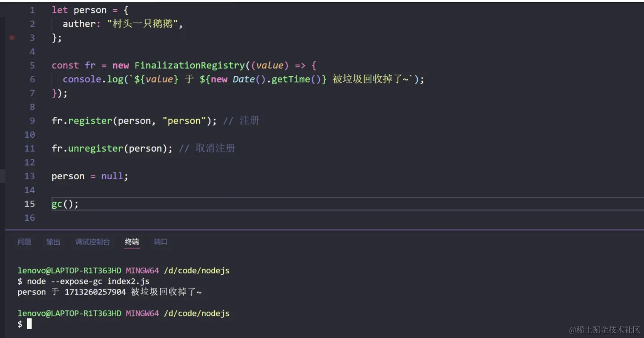
Task: Click the terminal output timestamp 1713260257904
Action: click(95, 292)
